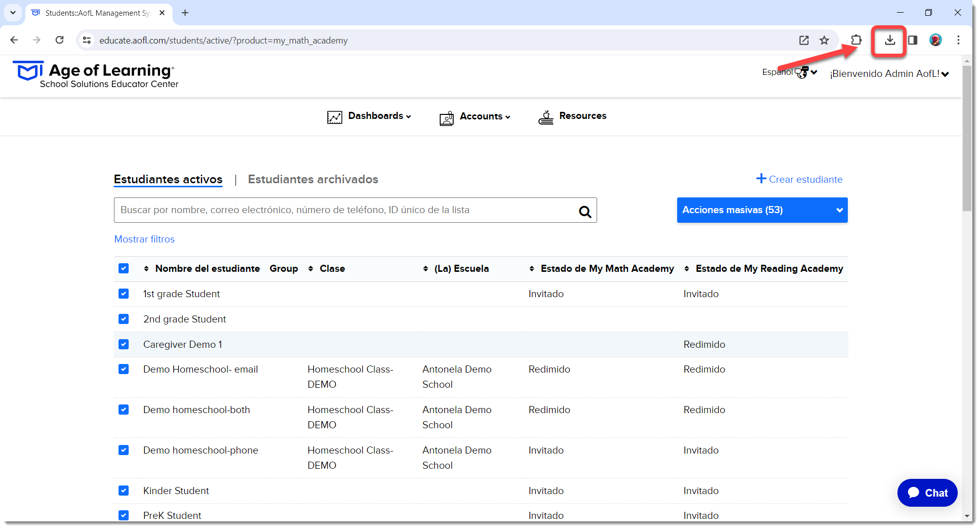Expand the Accounts menu
The image size is (980, 529).
tap(485, 116)
